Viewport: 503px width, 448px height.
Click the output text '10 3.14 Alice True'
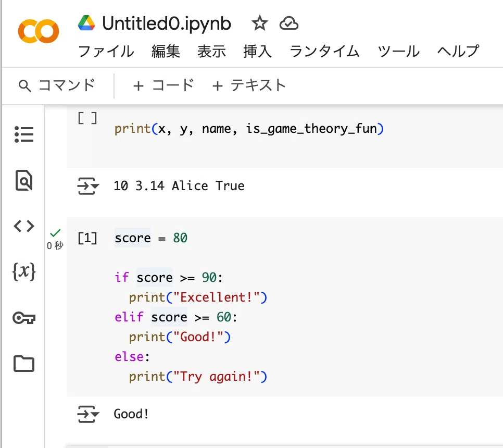tap(179, 186)
